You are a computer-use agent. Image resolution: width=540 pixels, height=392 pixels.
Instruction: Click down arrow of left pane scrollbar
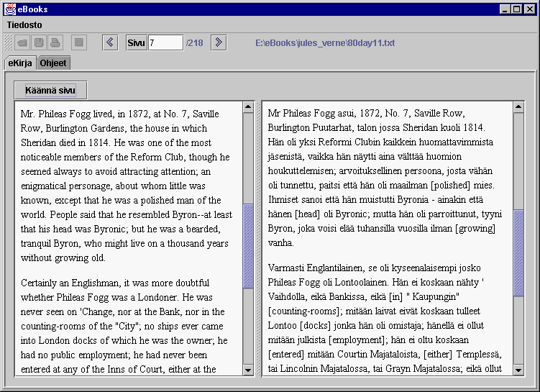(248, 370)
